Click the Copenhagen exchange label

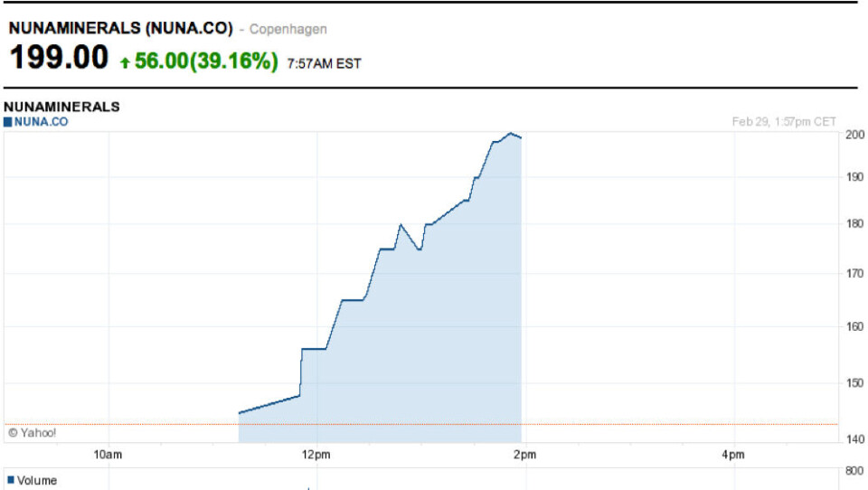point(288,29)
